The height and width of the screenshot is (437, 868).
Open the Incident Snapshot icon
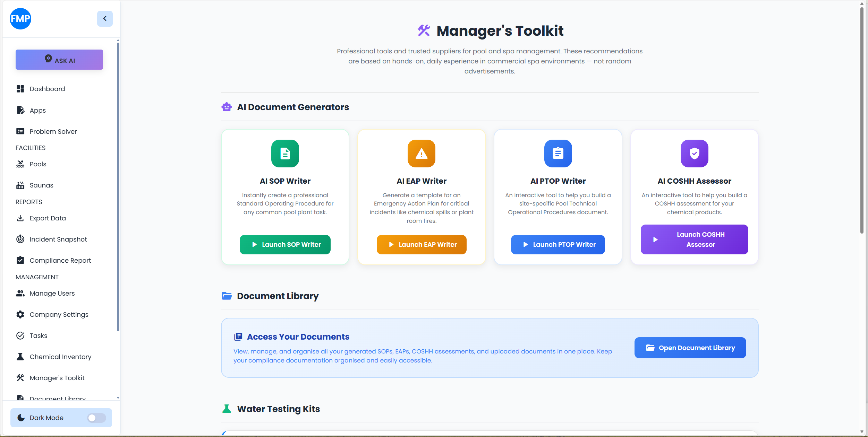(x=20, y=239)
